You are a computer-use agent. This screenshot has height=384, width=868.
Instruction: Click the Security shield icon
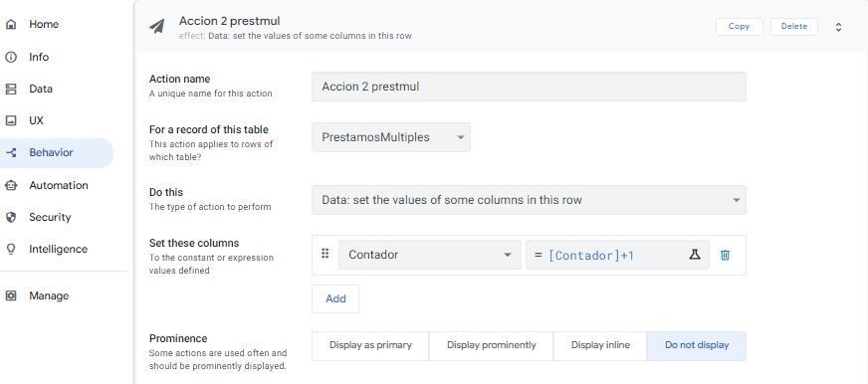pyautogui.click(x=11, y=217)
